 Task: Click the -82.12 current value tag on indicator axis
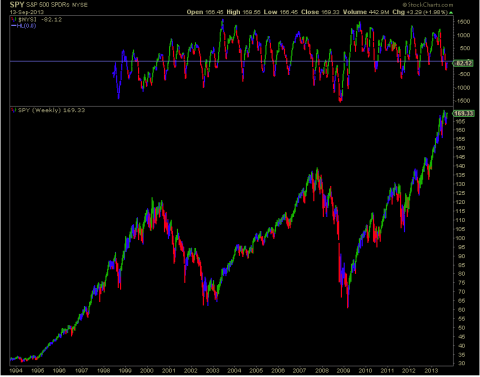pos(463,63)
